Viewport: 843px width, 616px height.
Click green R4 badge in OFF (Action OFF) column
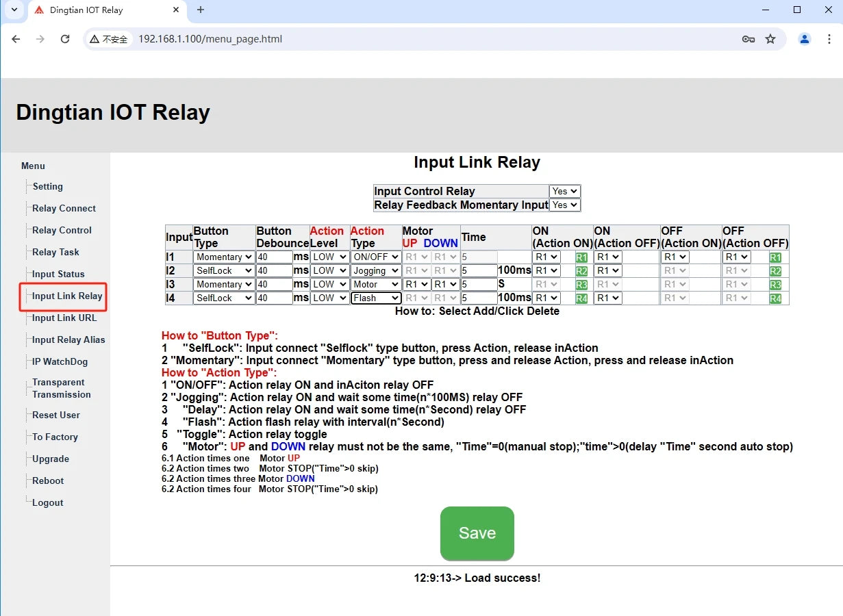click(x=775, y=298)
